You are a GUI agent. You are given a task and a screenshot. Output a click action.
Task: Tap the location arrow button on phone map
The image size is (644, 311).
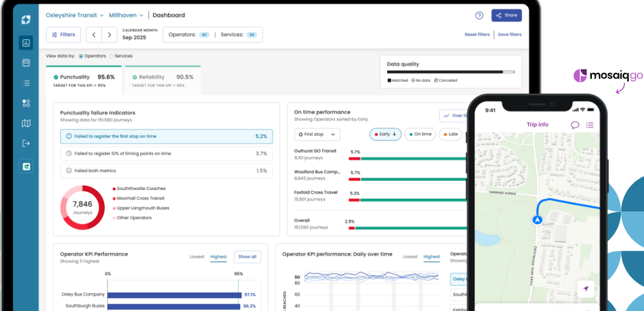tap(585, 289)
